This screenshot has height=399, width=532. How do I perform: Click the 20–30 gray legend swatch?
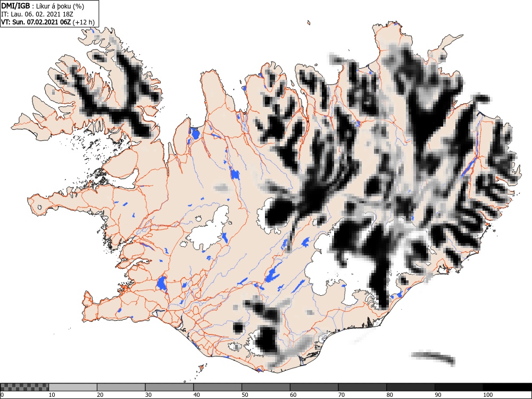(121, 387)
